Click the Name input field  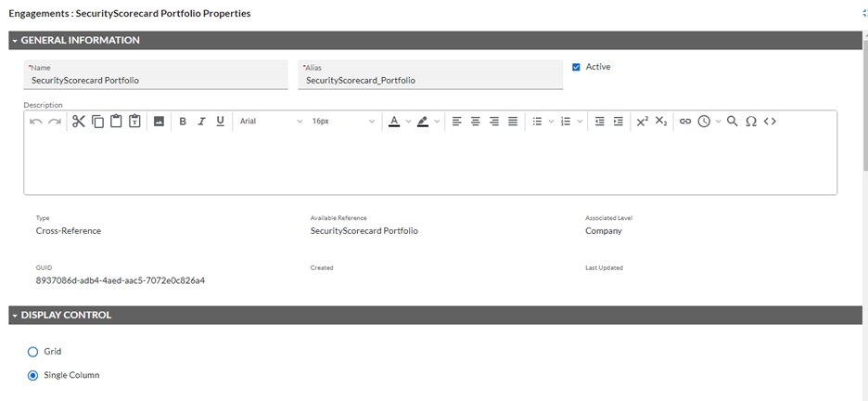click(156, 75)
